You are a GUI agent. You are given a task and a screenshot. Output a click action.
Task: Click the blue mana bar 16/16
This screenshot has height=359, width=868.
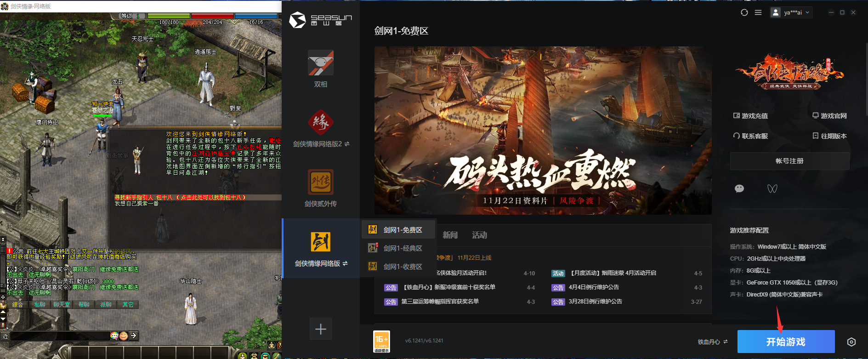coord(256,16)
